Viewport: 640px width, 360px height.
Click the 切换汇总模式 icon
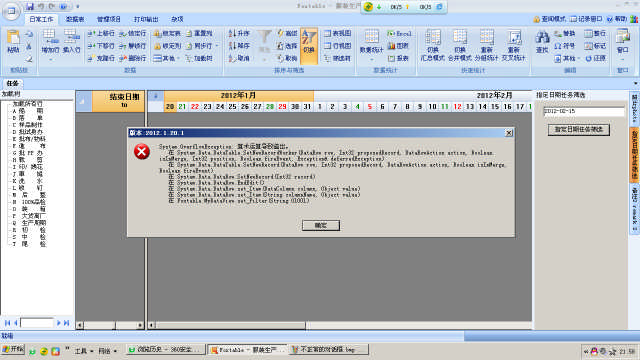coord(432,45)
